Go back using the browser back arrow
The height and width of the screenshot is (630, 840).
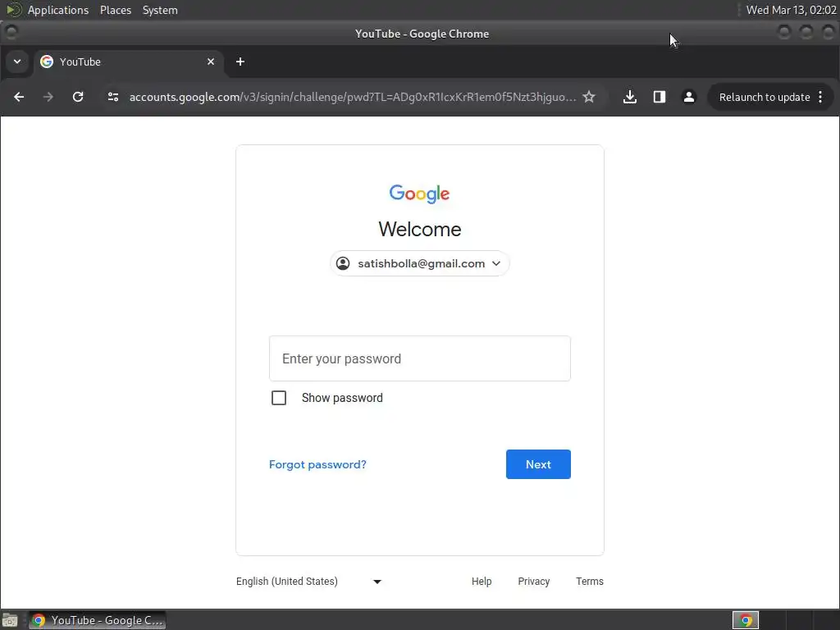(x=19, y=97)
